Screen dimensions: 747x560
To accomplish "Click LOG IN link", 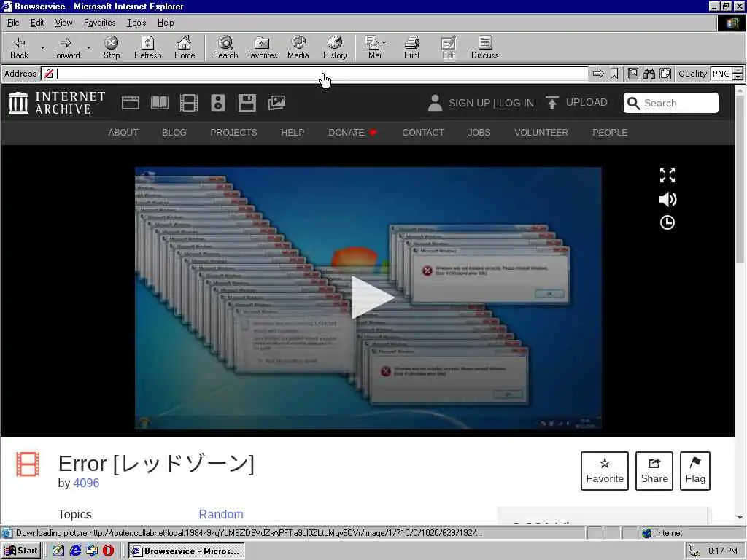I will coord(516,103).
